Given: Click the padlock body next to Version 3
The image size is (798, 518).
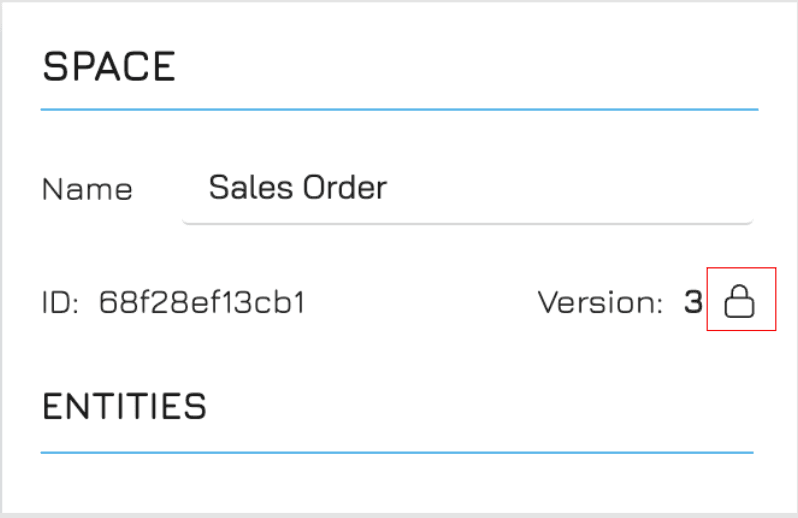Looking at the screenshot, I should click(739, 308).
